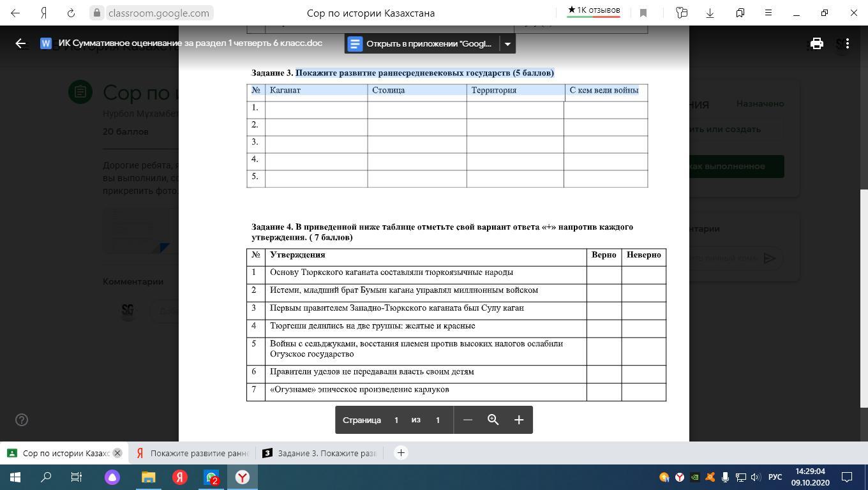Switch to Задание 3. Покажите tab

point(320,453)
